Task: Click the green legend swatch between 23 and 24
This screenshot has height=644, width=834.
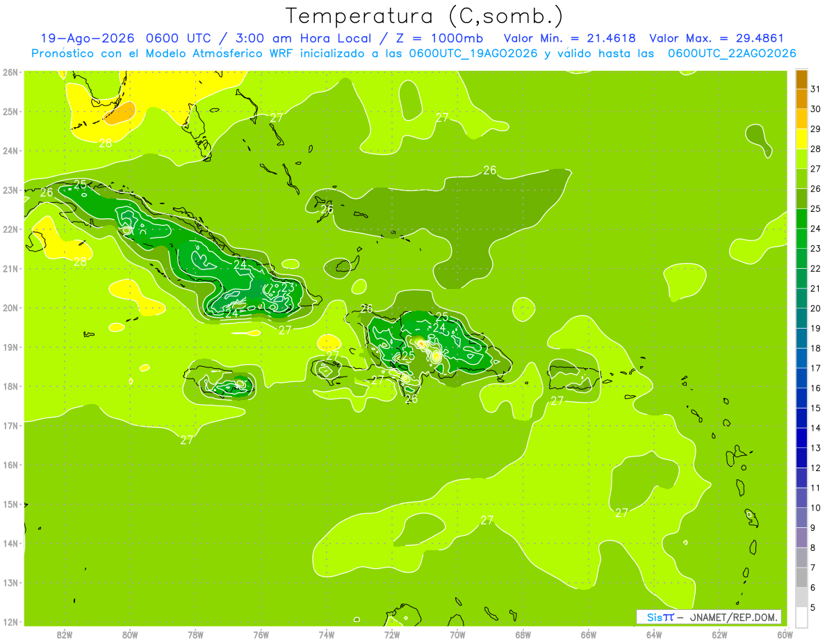Action: click(801, 238)
